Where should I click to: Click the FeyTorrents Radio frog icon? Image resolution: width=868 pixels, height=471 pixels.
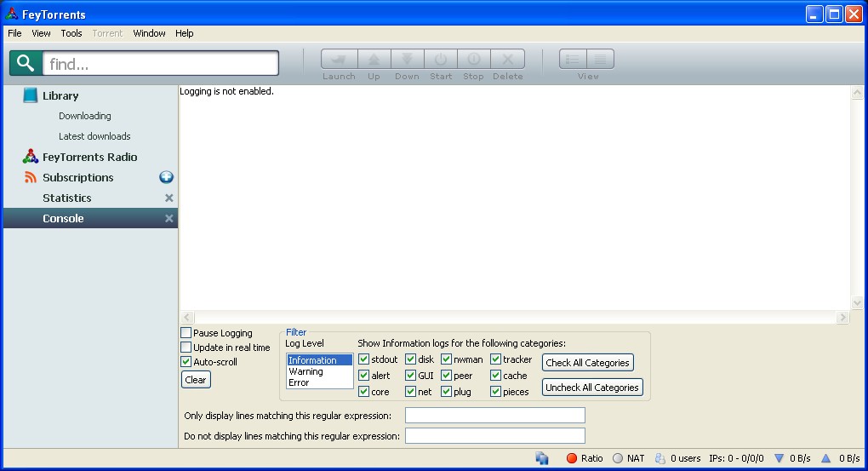pos(31,157)
